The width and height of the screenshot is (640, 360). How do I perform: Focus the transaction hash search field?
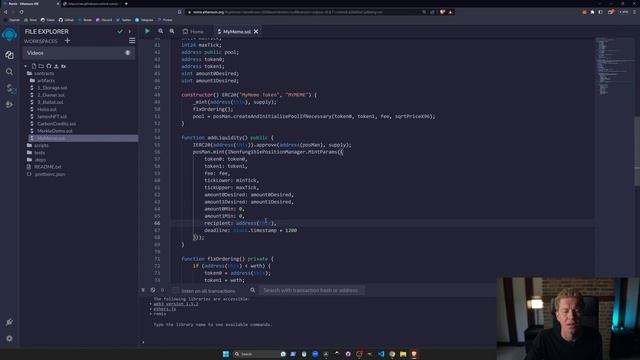coord(311,290)
